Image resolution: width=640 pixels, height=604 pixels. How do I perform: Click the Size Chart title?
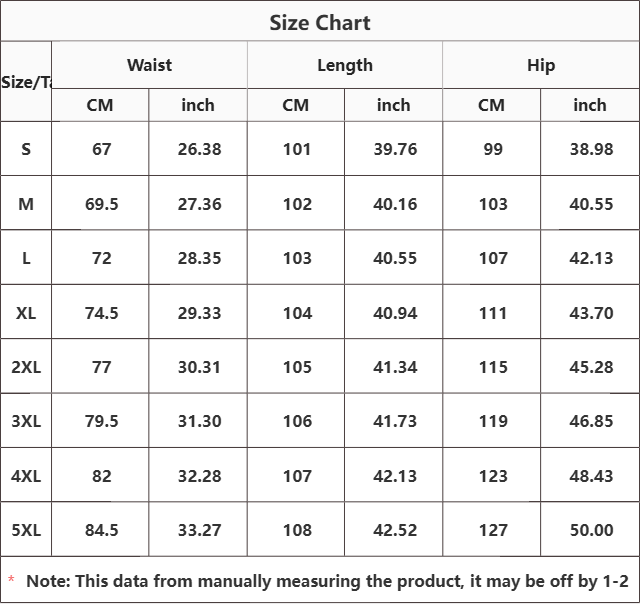(x=320, y=22)
